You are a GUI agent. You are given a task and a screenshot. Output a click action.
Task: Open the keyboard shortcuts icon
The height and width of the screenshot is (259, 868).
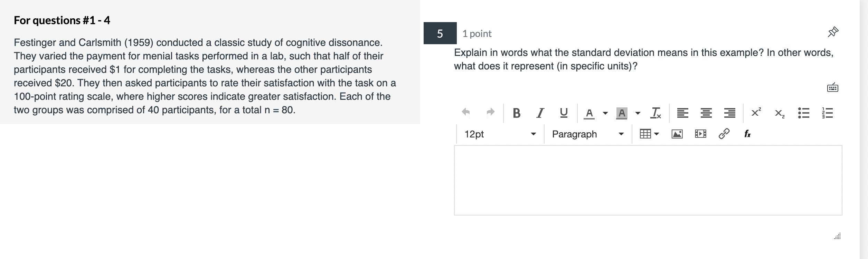tap(832, 88)
